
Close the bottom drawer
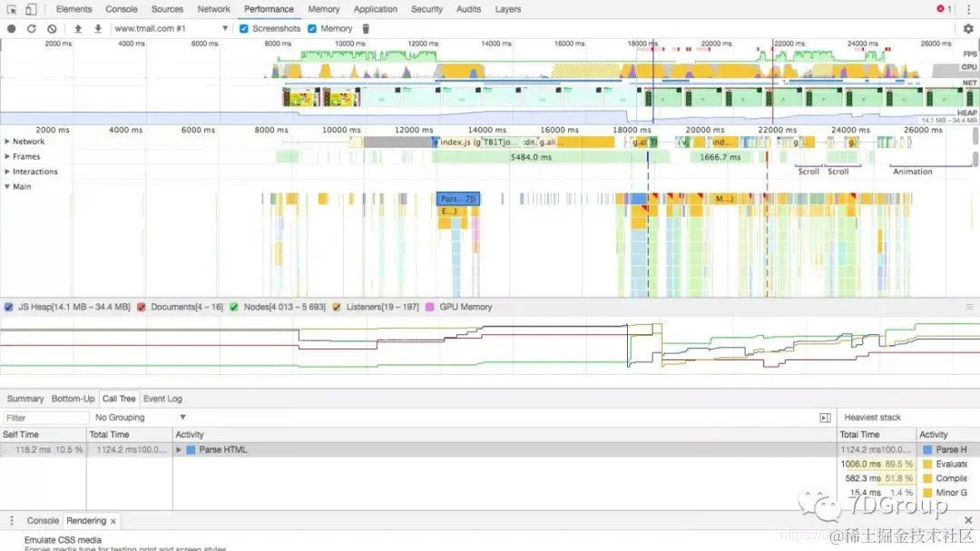[968, 520]
